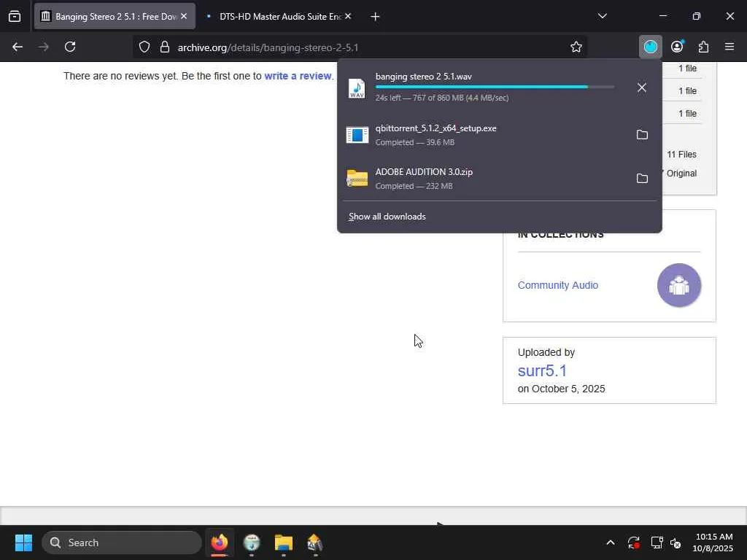Viewport: 747px width, 560px height.
Task: Open uploader surr5.1 profile
Action: 542,370
